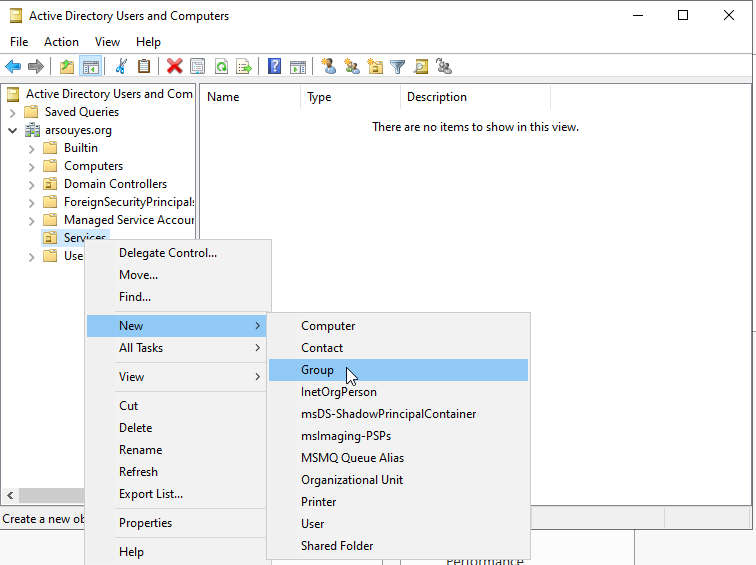Click the Create new user toolbar icon
This screenshot has width=756, height=565.
pyautogui.click(x=329, y=67)
